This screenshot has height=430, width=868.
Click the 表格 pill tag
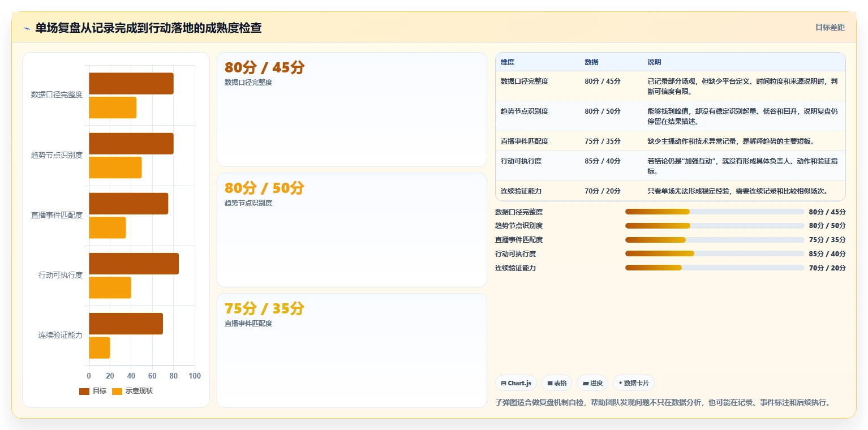(x=557, y=383)
